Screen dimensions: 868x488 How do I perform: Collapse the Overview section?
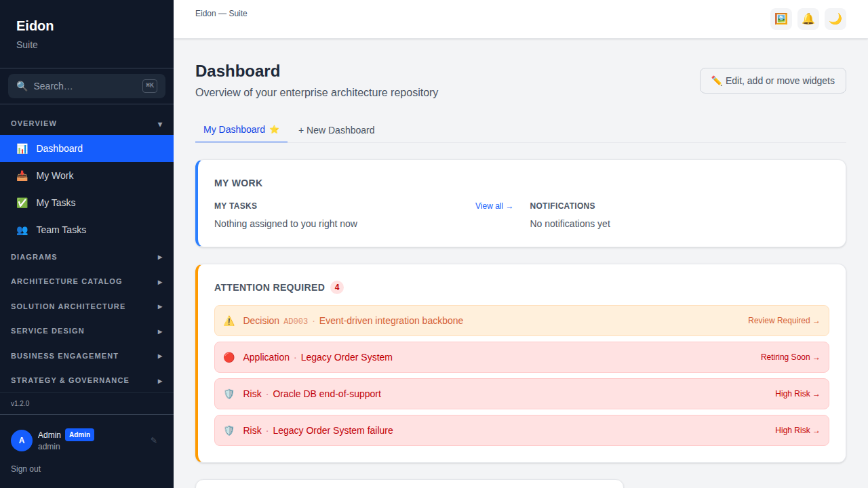click(87, 123)
